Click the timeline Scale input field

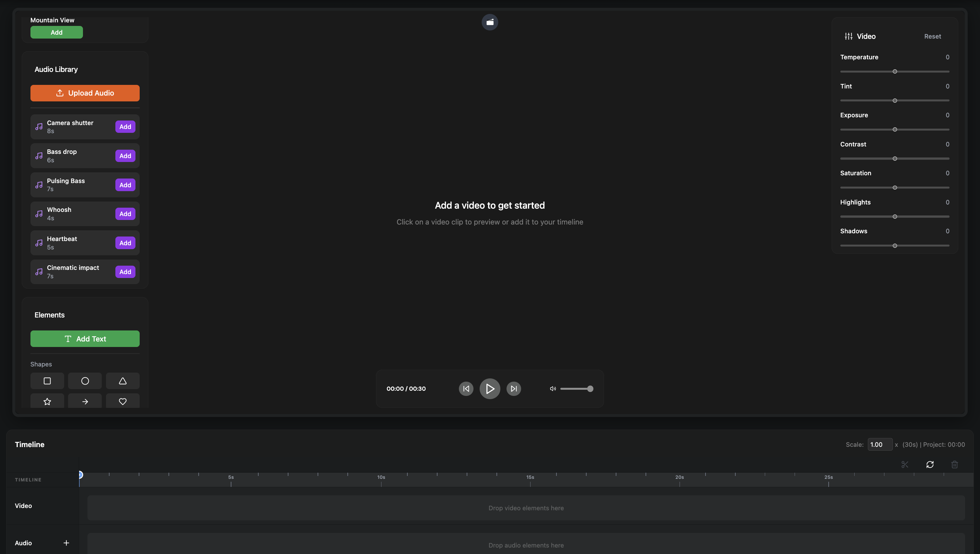[880, 444]
